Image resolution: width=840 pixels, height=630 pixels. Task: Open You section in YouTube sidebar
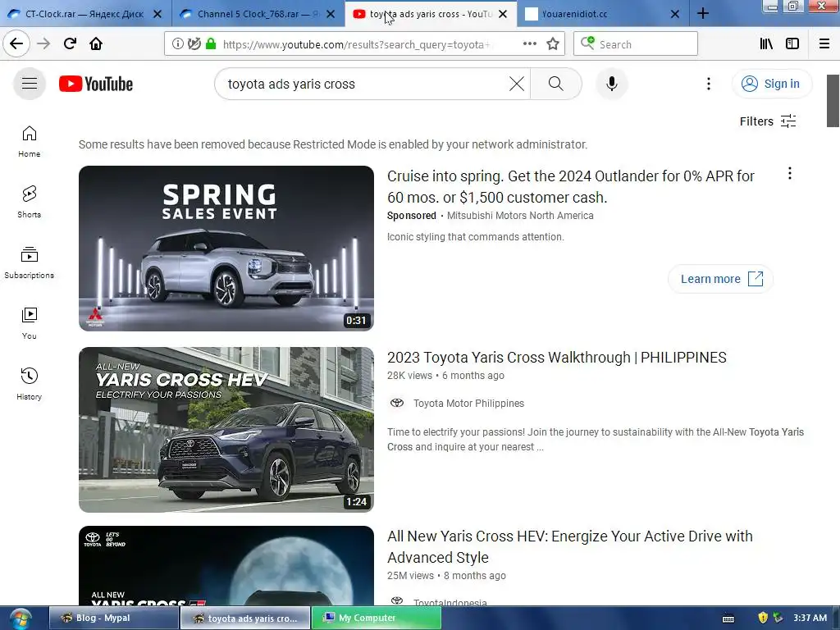pos(30,323)
